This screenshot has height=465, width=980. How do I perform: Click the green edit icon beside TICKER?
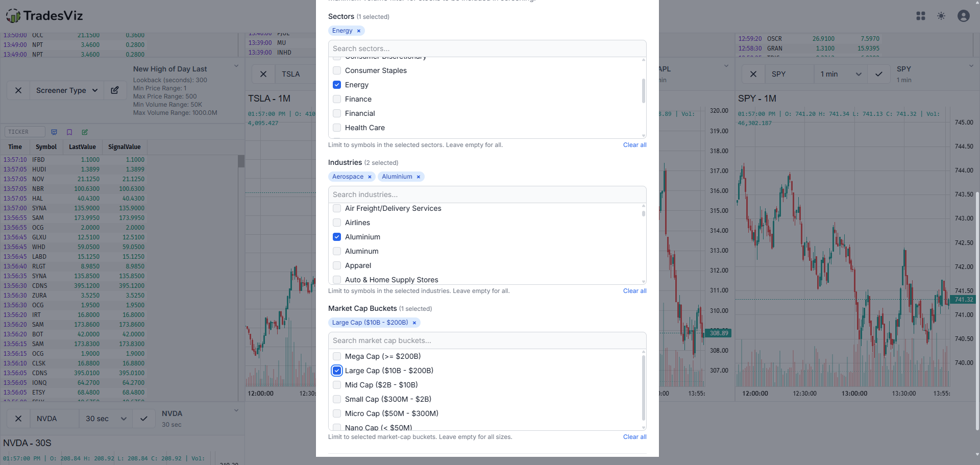(85, 132)
